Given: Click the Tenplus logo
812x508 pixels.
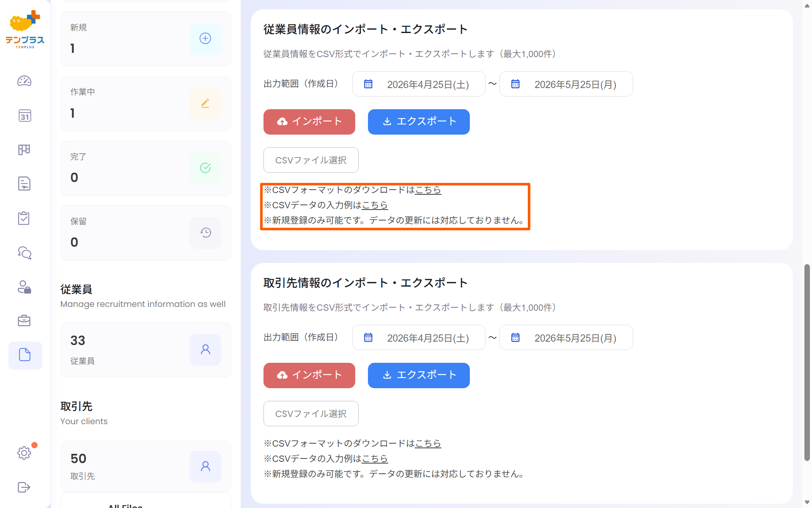Looking at the screenshot, I should [25, 30].
